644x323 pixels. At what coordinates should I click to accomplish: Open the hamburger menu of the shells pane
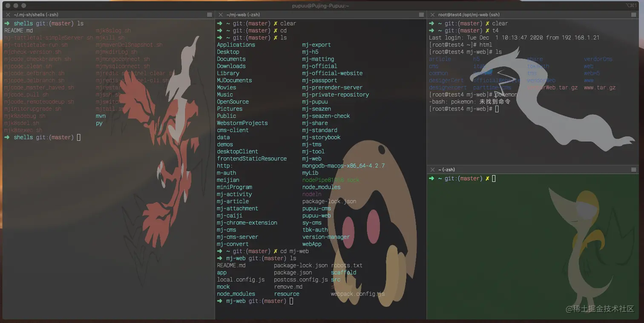210,15
